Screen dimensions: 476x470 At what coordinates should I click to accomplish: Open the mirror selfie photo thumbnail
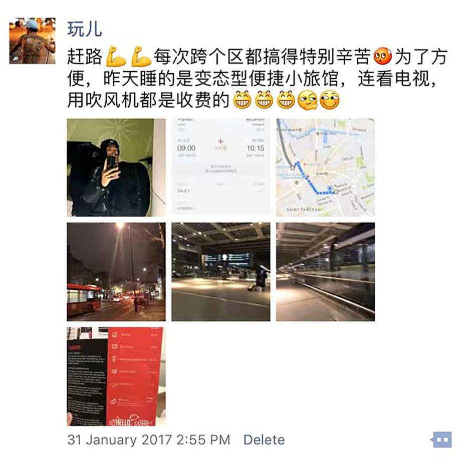pos(116,167)
